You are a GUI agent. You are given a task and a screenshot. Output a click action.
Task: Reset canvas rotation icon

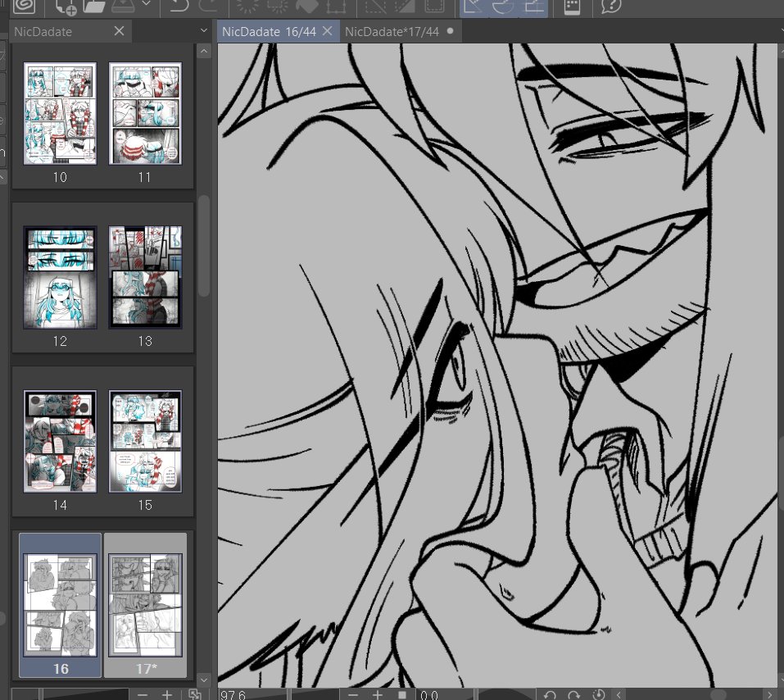click(x=599, y=694)
